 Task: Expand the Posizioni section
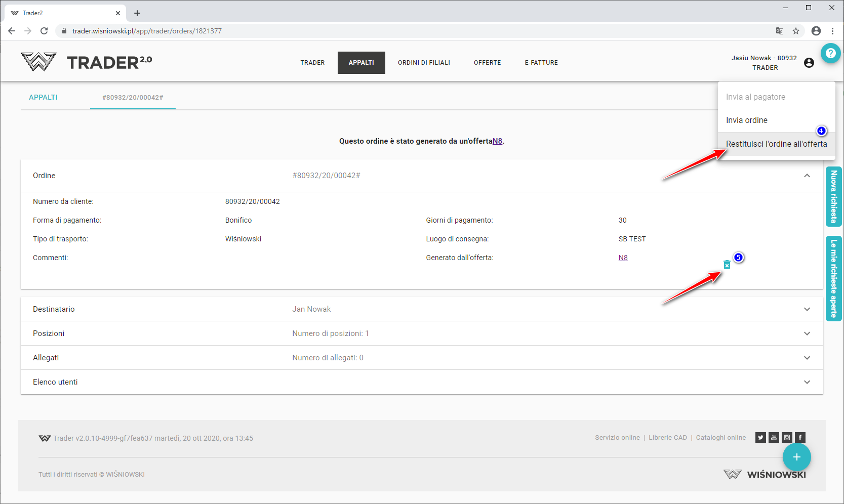tap(807, 333)
